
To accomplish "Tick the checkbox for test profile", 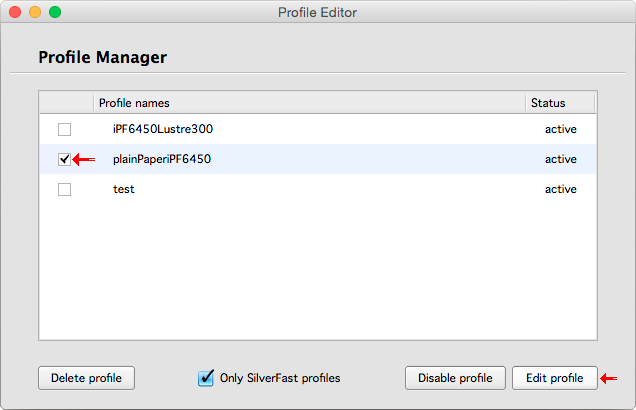I will [65, 189].
